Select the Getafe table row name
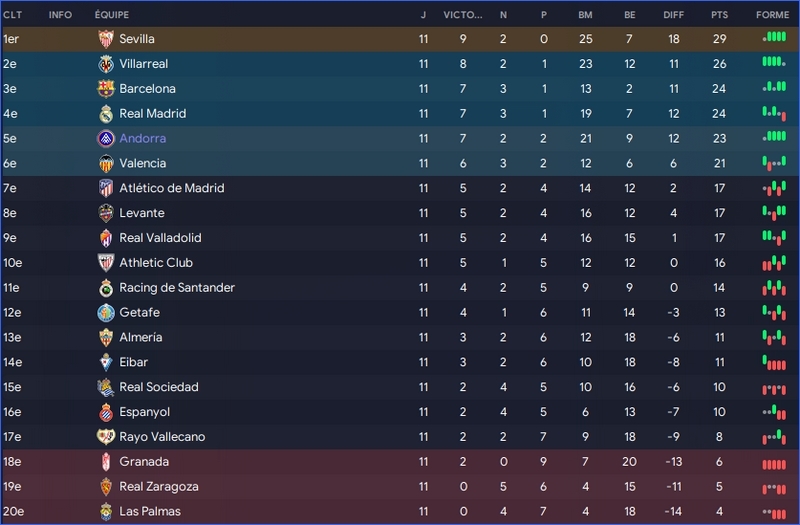Viewport: 800px width, 525px height. [140, 313]
